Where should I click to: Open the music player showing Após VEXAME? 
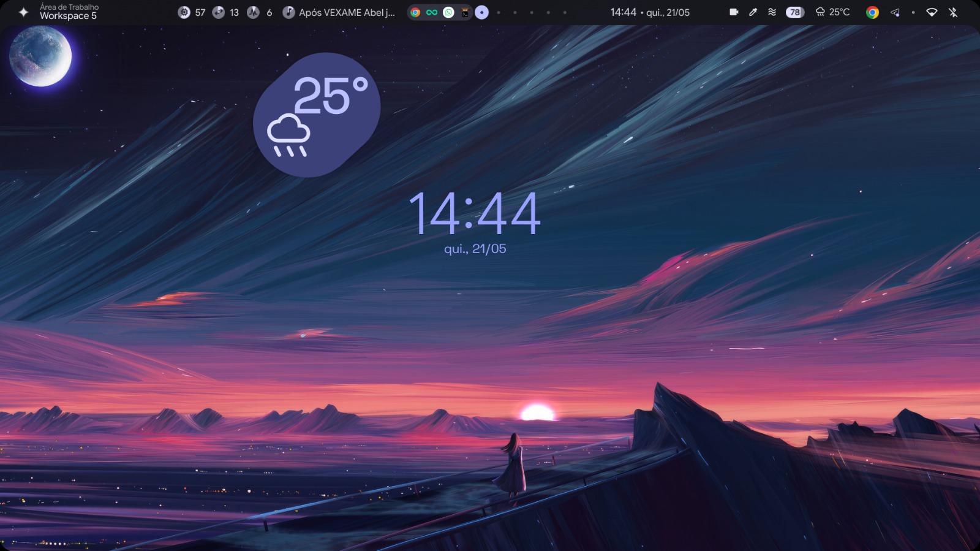pos(339,12)
